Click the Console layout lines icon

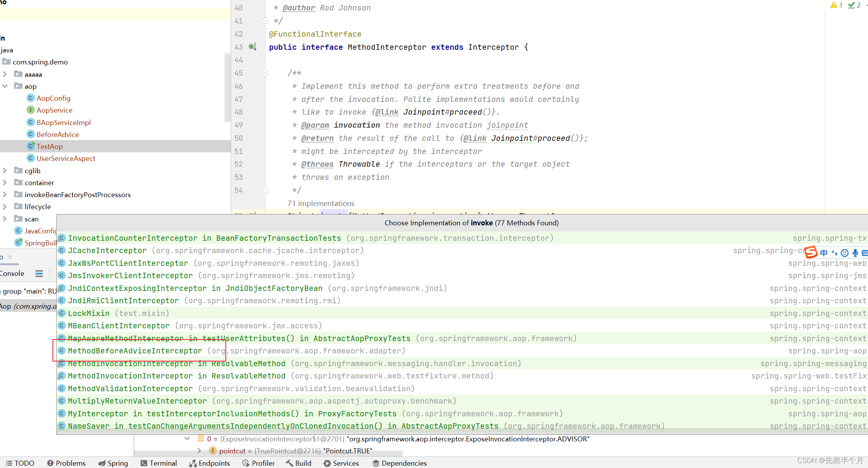(39, 274)
